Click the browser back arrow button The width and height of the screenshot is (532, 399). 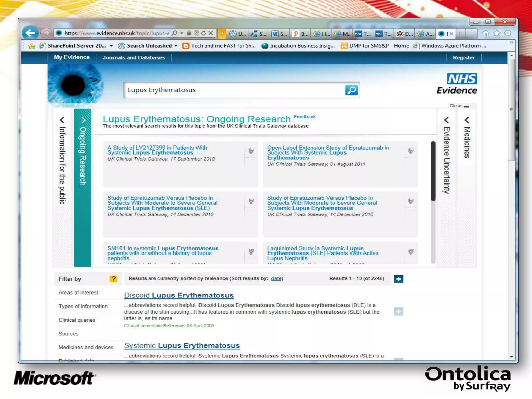point(30,33)
